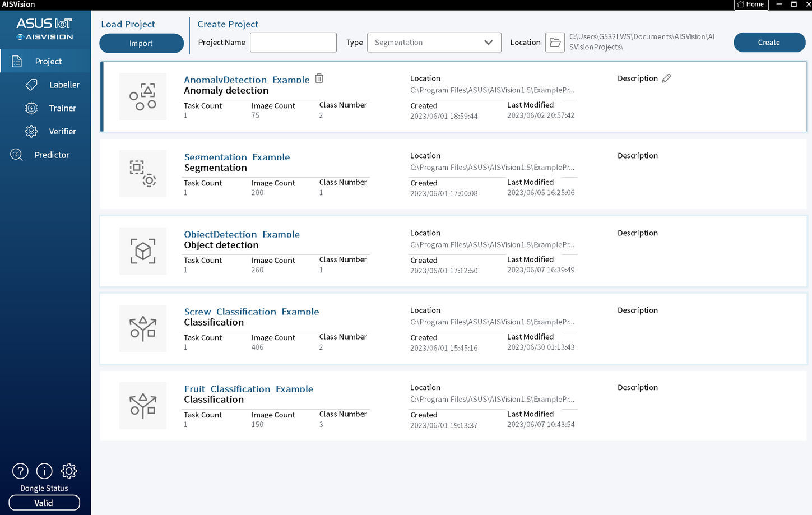This screenshot has width=812, height=515.
Task: Expand the project Type dropdown
Action: coord(487,42)
